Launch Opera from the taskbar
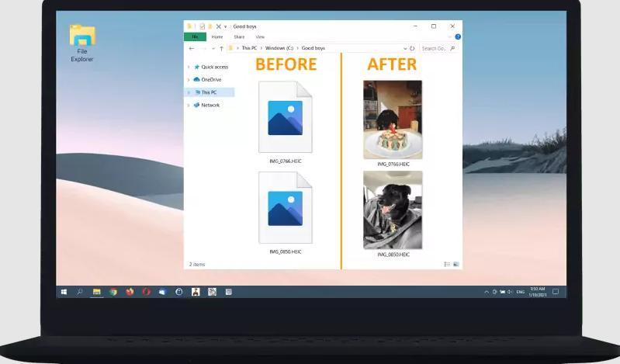Image resolution: width=620 pixels, height=364 pixels. click(x=147, y=292)
